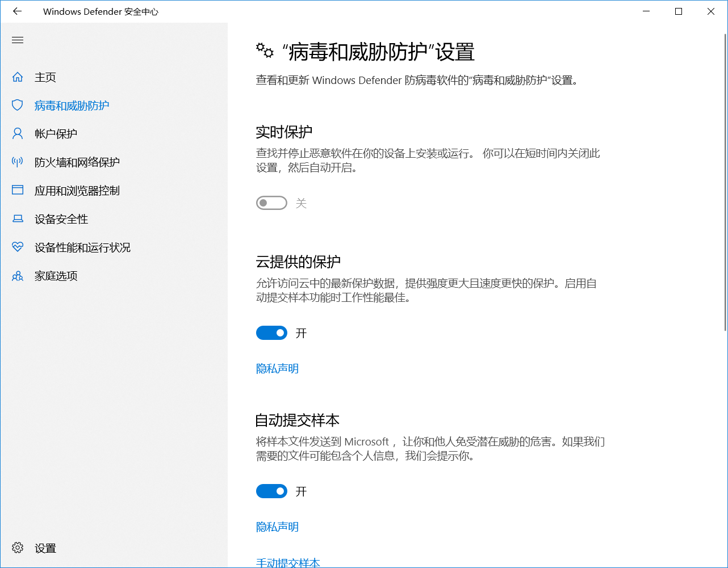Click the person icon for 帐户保护
This screenshot has height=568, width=728.
pos(18,134)
